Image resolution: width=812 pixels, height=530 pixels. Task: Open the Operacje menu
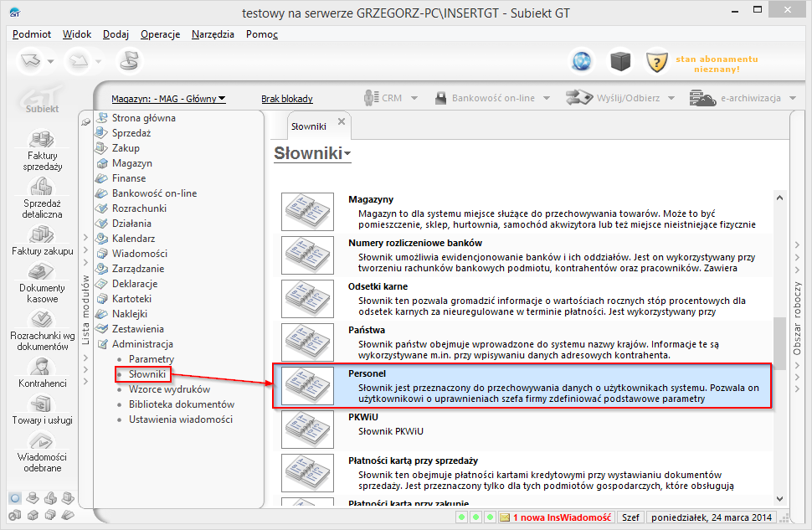click(160, 34)
